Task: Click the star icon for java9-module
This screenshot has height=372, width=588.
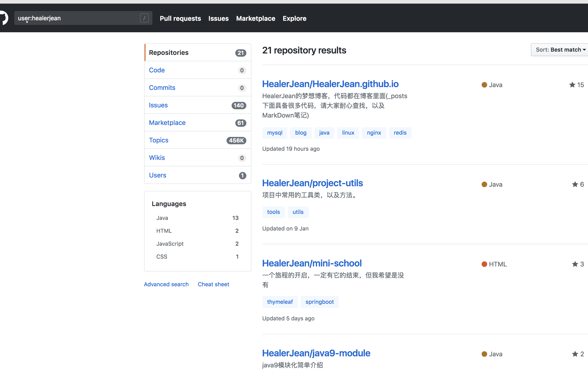Action: pyautogui.click(x=575, y=354)
